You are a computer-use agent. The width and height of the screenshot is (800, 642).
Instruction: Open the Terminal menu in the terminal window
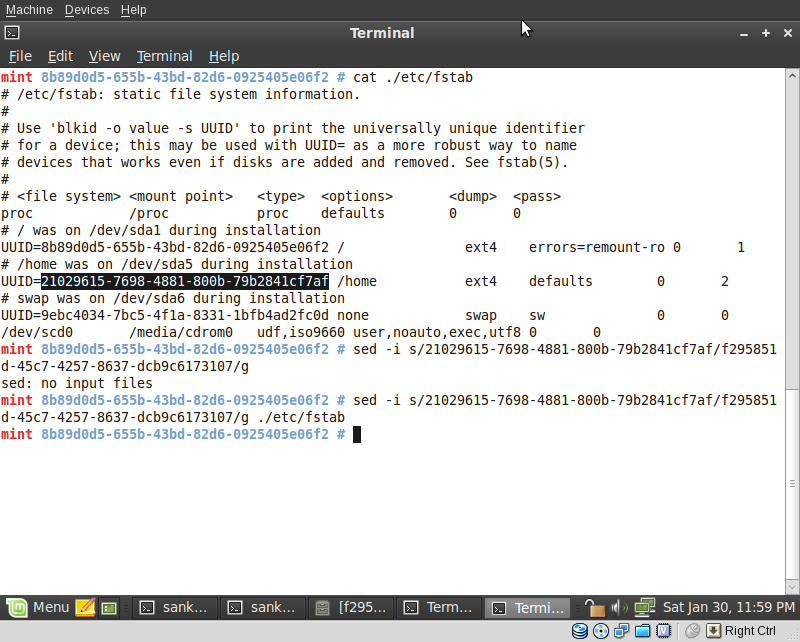(x=164, y=56)
